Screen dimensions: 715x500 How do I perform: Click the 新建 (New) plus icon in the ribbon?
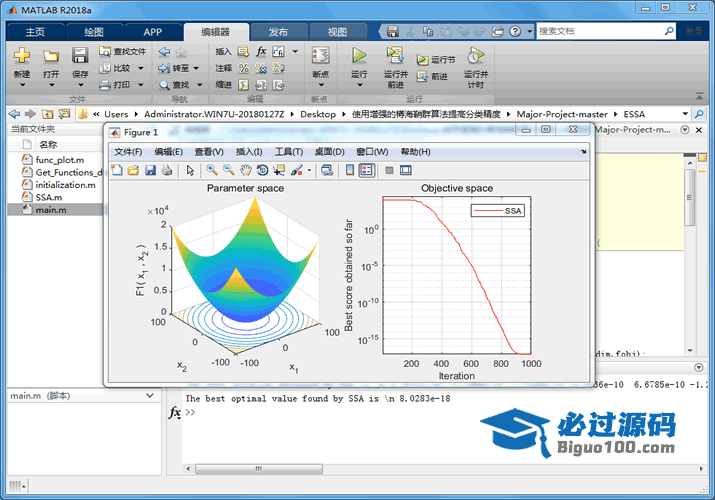click(22, 56)
